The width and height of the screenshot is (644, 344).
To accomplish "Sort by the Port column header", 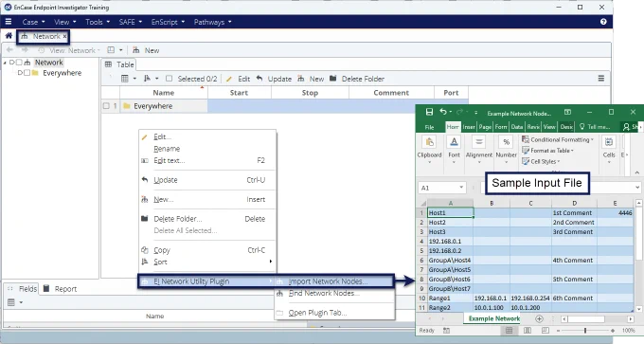I will pyautogui.click(x=451, y=93).
